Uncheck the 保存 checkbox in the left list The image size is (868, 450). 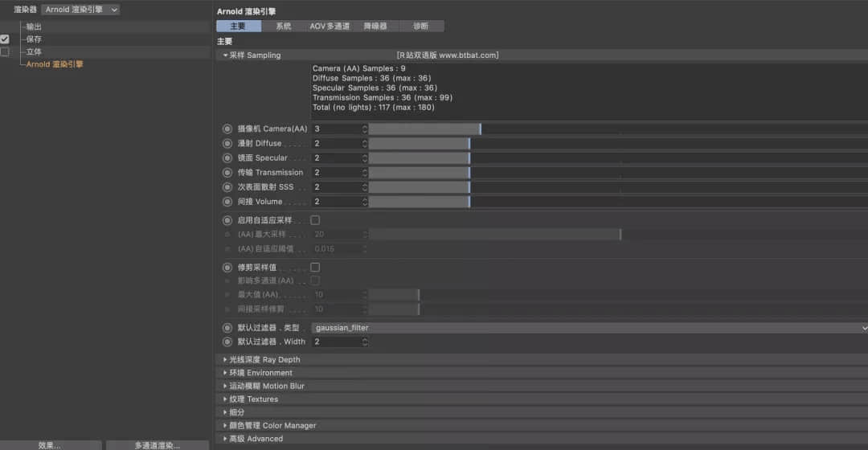(x=5, y=39)
